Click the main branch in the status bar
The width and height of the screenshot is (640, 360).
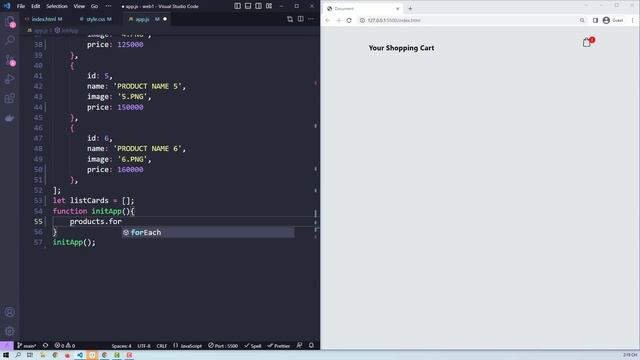click(27, 346)
